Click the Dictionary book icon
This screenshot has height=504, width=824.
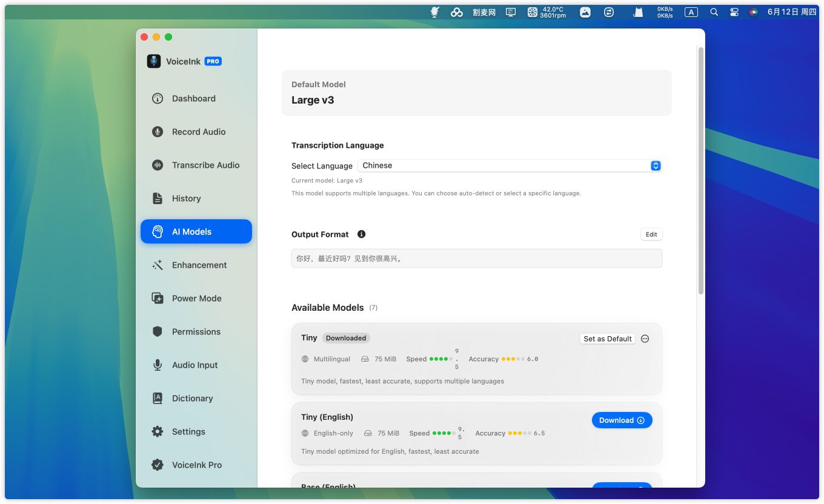click(158, 399)
